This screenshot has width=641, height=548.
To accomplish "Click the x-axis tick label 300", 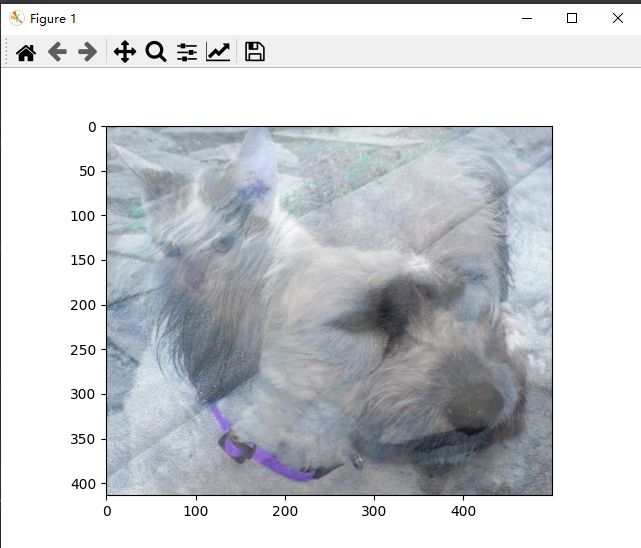I will (374, 511).
